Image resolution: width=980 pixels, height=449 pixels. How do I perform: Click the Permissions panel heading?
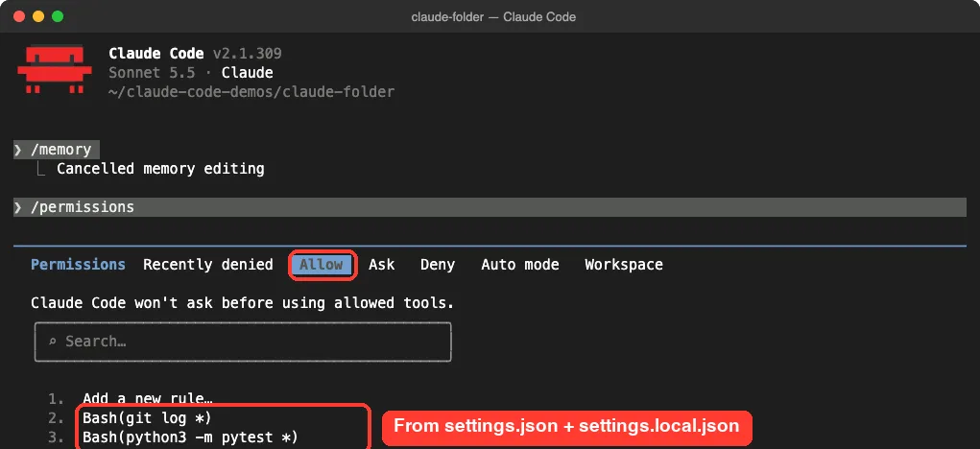78,265
